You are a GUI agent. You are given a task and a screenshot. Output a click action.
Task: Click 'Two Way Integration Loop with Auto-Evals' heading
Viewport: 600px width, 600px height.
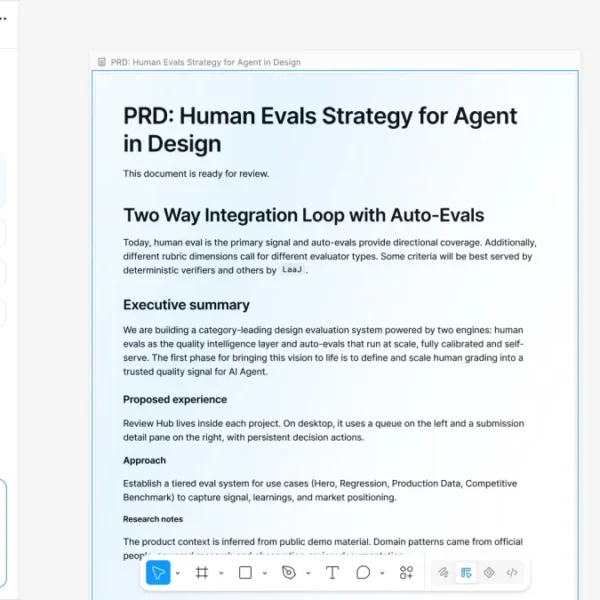click(304, 215)
